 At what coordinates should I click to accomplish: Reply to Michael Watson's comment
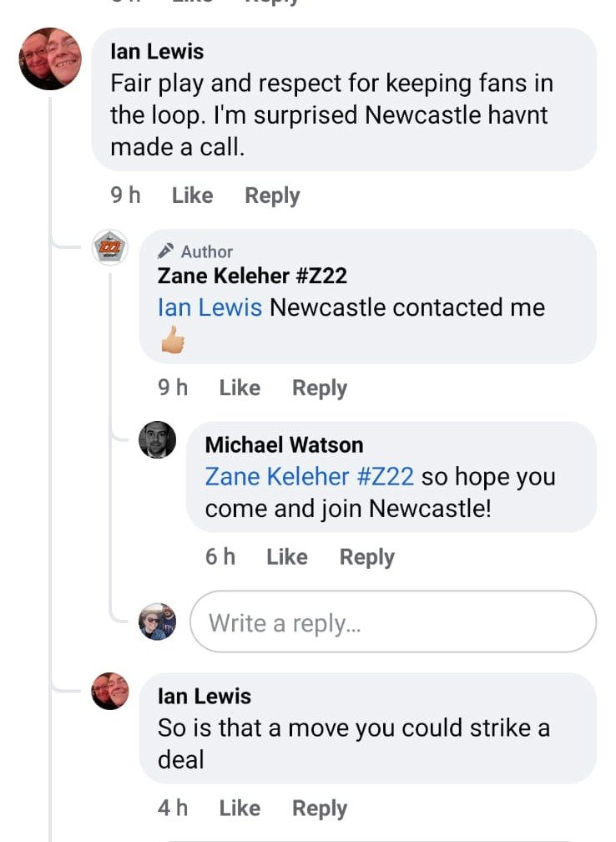pyautogui.click(x=367, y=557)
